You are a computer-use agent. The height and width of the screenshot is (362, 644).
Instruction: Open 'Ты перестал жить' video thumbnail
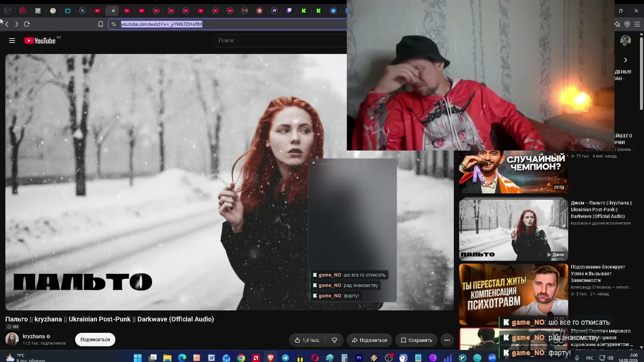click(513, 294)
